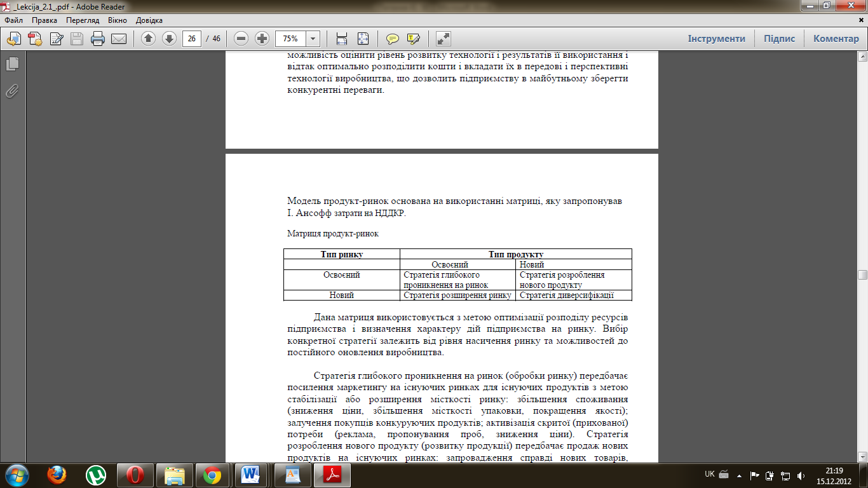Print the document with the printer icon
This screenshot has width=868, height=488.
(x=98, y=39)
